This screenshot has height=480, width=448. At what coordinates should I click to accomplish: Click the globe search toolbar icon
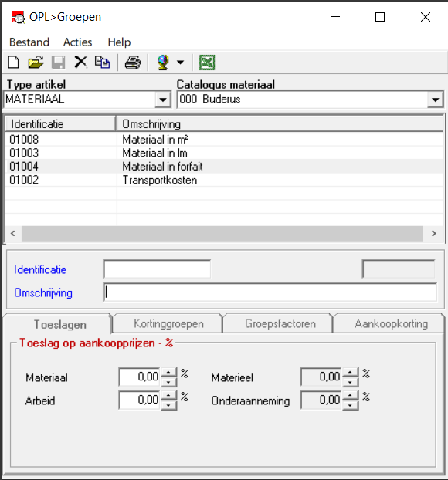pos(163,63)
